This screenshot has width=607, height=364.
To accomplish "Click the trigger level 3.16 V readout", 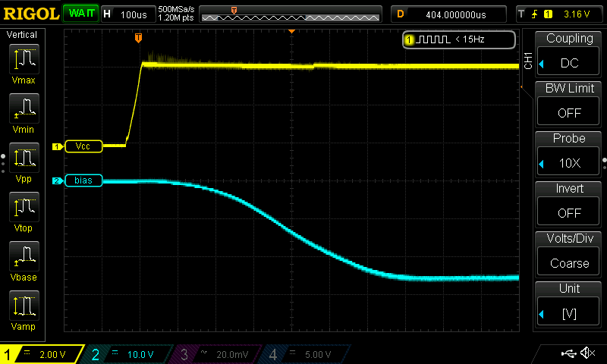I will click(x=577, y=14).
